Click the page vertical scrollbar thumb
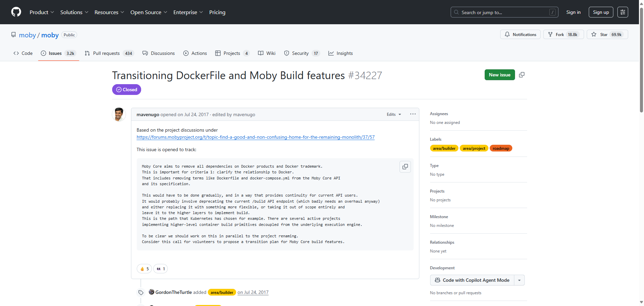Viewport: 644px width, 306px height. [641, 61]
